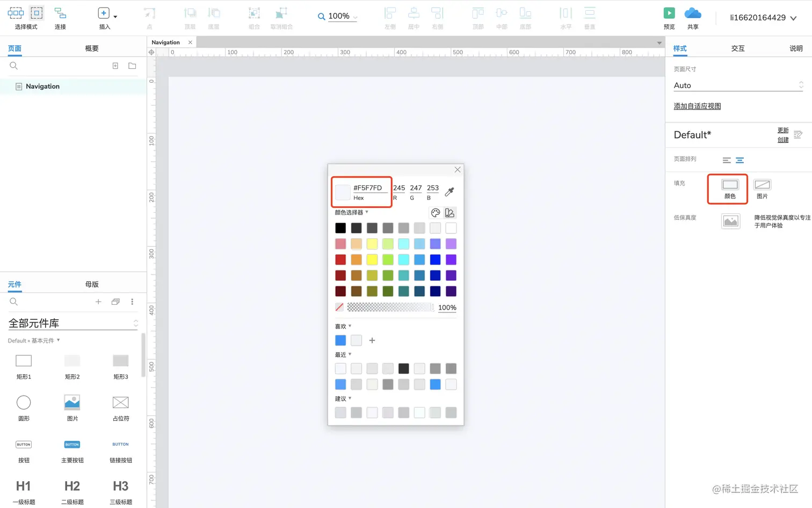Switch to the 母版 masters tab
Viewport: 812px width, 508px height.
92,284
